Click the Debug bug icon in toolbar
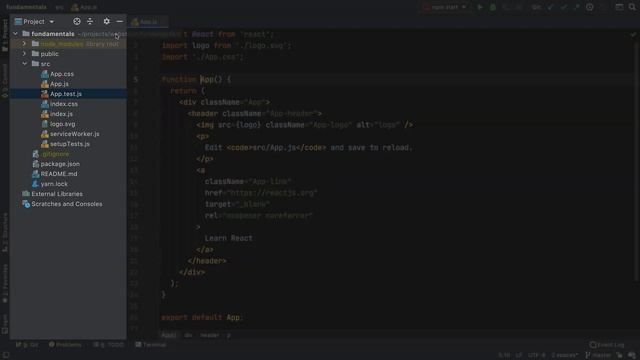Viewport: 640px width, 360px height. 493,7
